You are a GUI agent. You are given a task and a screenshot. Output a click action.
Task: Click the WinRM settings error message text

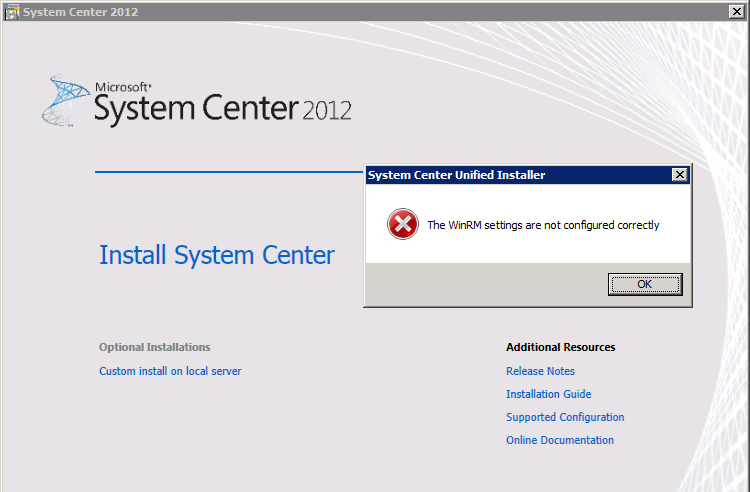point(543,225)
